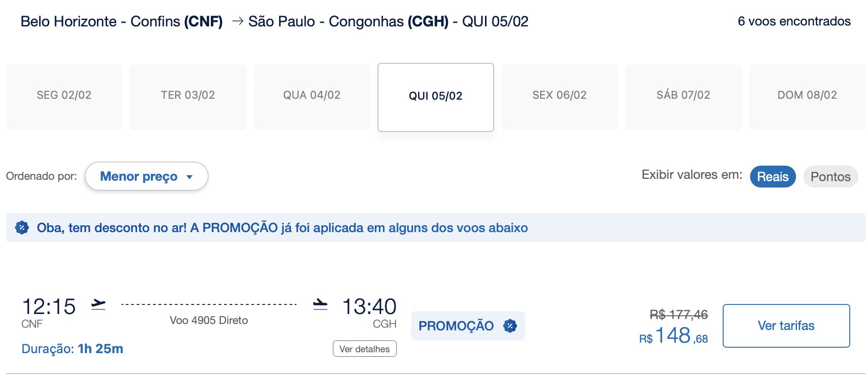Choose the QUA 04/02 date tab

coord(312,95)
